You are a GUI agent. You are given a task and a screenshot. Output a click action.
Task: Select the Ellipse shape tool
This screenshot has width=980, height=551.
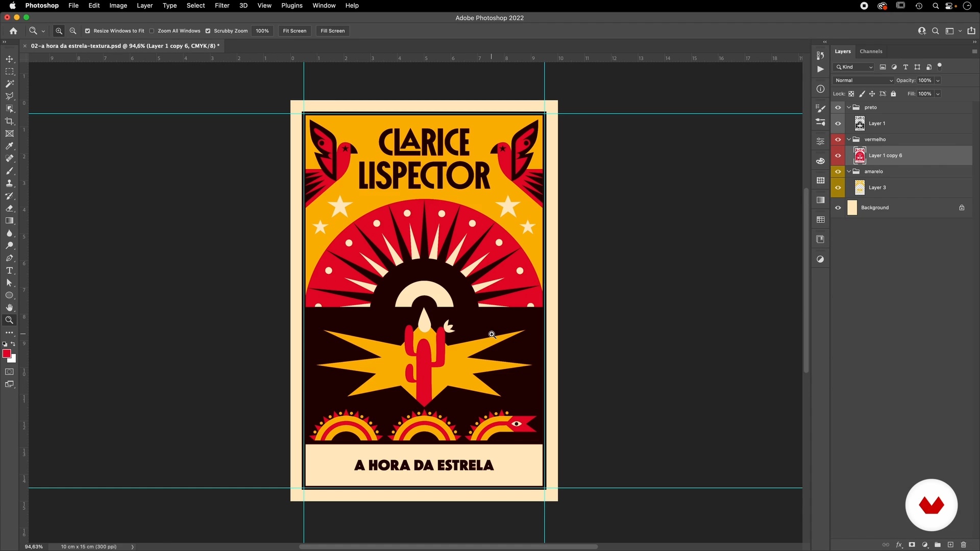click(9, 295)
